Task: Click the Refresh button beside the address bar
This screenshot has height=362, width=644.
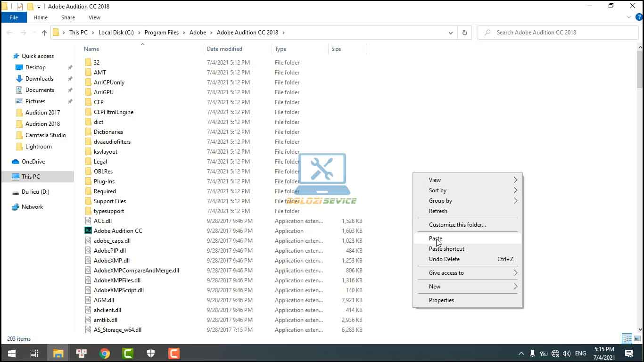Action: pyautogui.click(x=464, y=33)
